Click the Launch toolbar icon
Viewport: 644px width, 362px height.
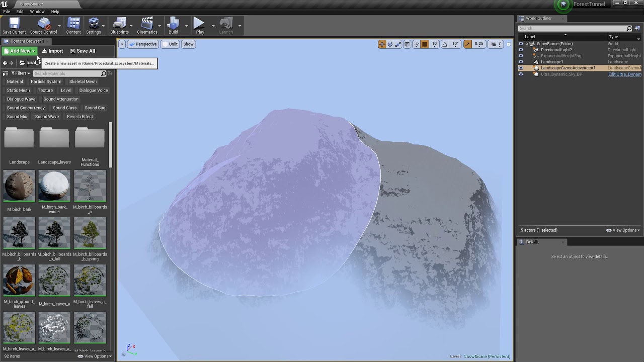coord(226,26)
